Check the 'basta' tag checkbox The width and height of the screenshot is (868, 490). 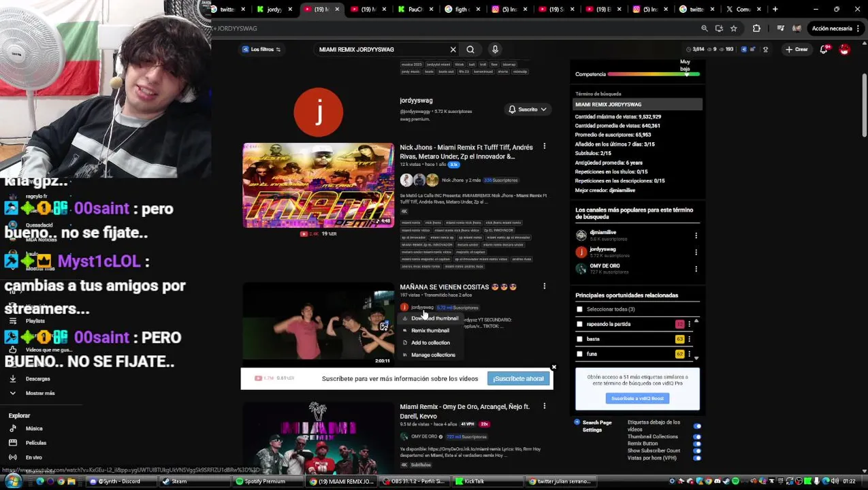coord(579,339)
